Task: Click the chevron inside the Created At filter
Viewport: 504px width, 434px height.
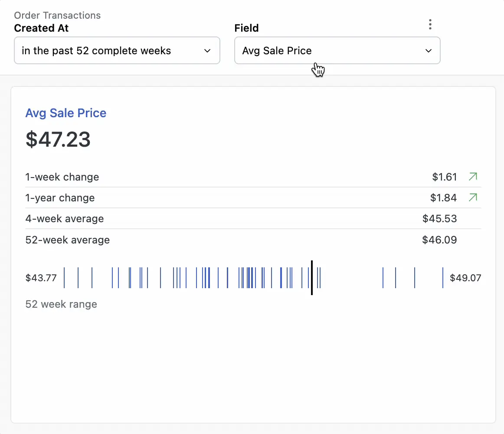Action: 207,51
